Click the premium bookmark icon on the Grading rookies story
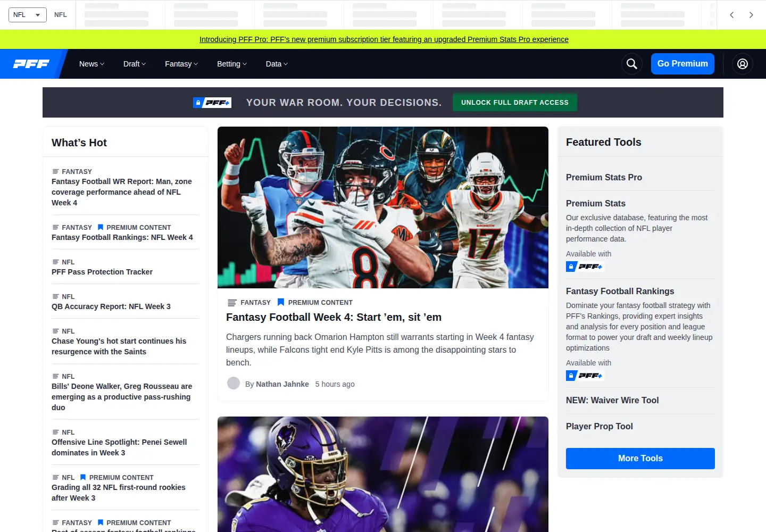This screenshot has width=766, height=532. tap(83, 477)
